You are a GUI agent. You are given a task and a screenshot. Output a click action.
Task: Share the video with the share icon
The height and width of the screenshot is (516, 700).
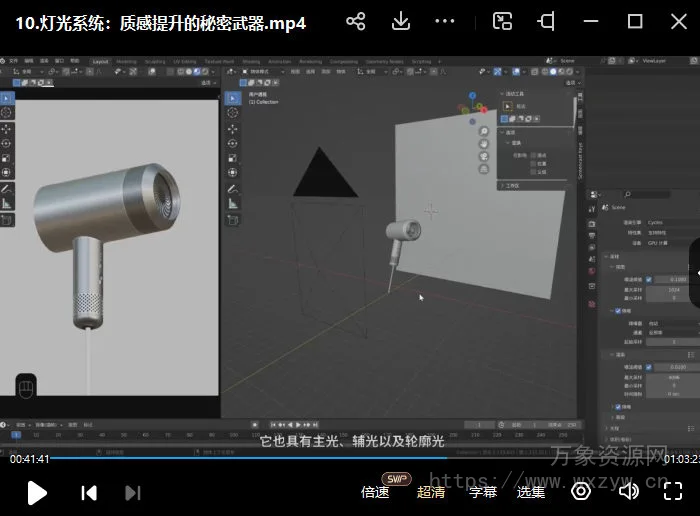tap(355, 21)
